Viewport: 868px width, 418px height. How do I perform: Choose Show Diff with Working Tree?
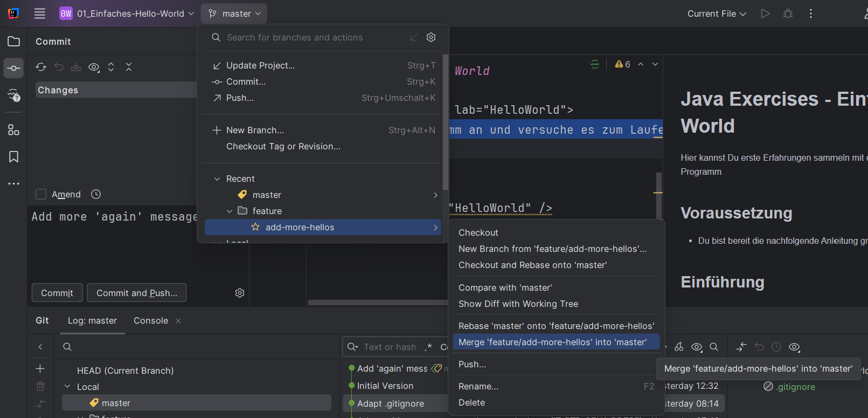pos(556,304)
